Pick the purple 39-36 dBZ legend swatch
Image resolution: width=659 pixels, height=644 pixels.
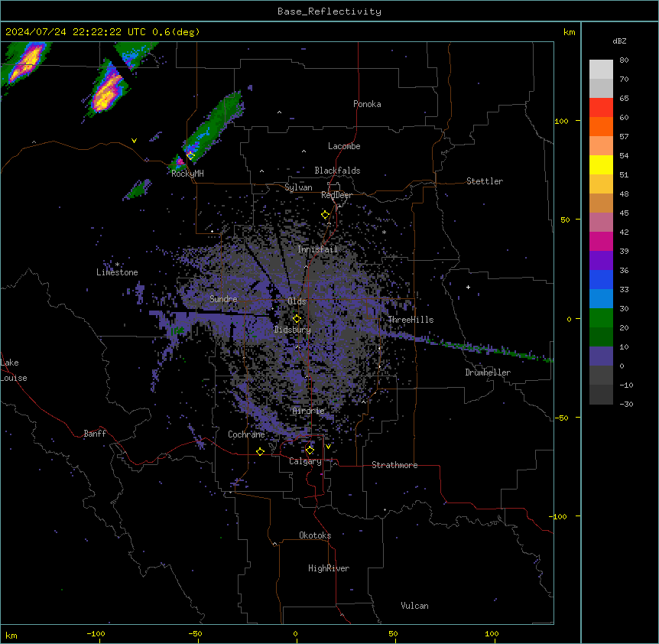[x=601, y=261]
